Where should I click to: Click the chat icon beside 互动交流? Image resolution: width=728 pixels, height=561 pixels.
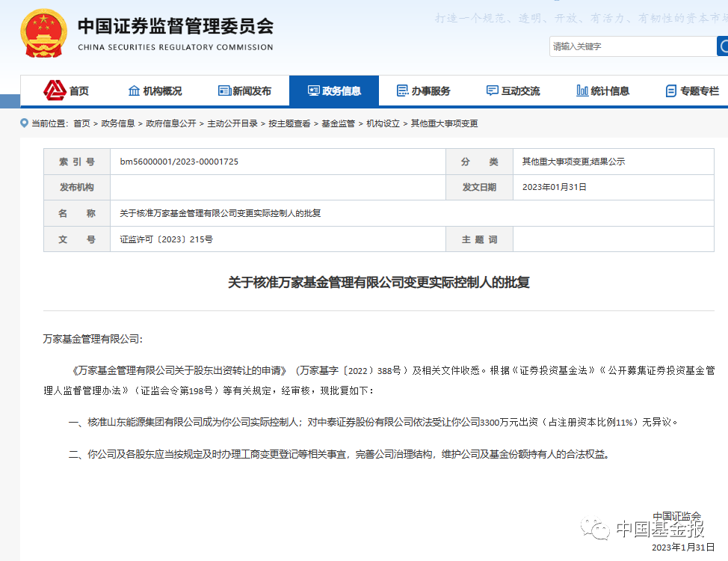[x=492, y=91]
